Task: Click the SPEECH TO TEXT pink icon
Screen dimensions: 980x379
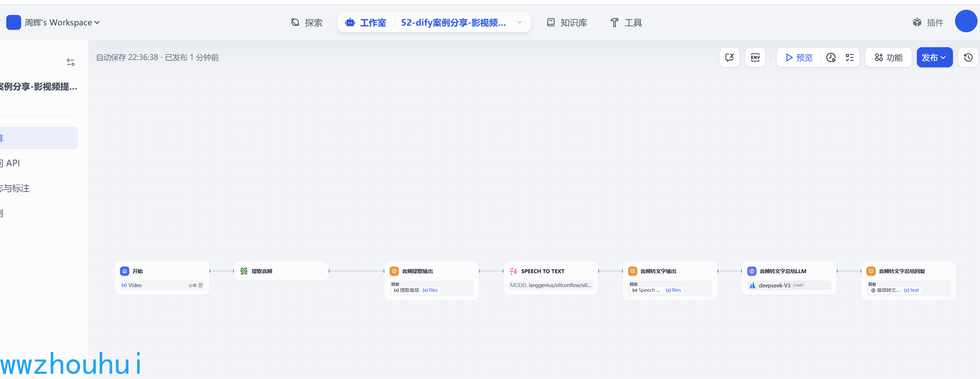Action: (513, 271)
